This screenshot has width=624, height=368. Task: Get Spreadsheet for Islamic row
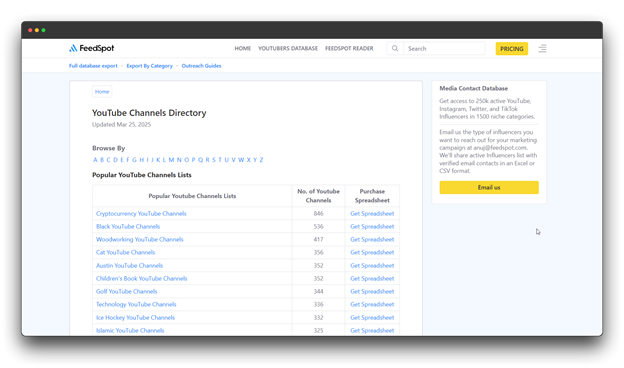(x=372, y=331)
